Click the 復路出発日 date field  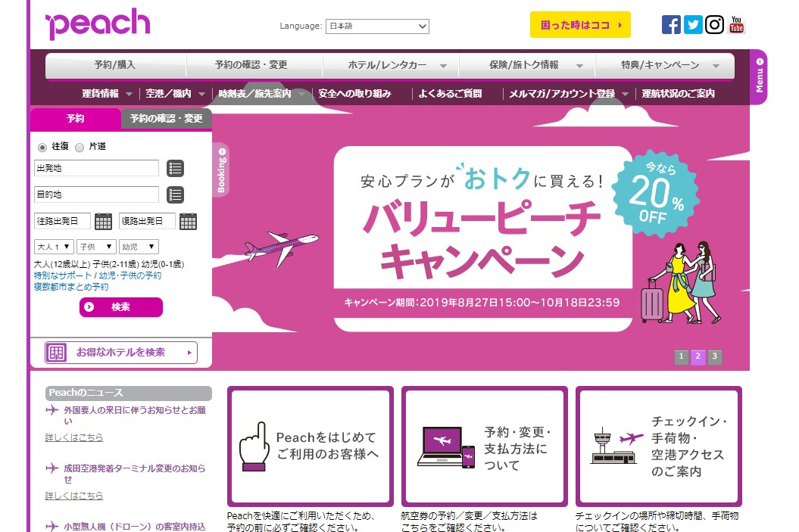[x=147, y=221]
